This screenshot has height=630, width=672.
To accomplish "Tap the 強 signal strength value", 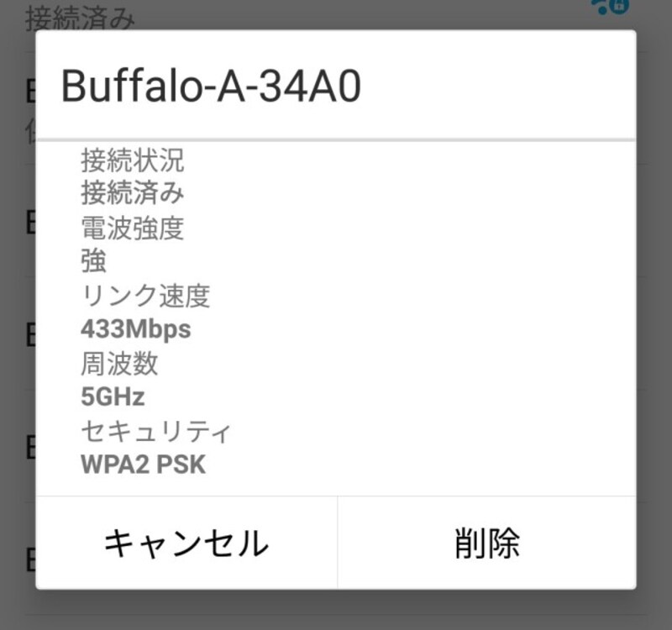I will coord(93,261).
